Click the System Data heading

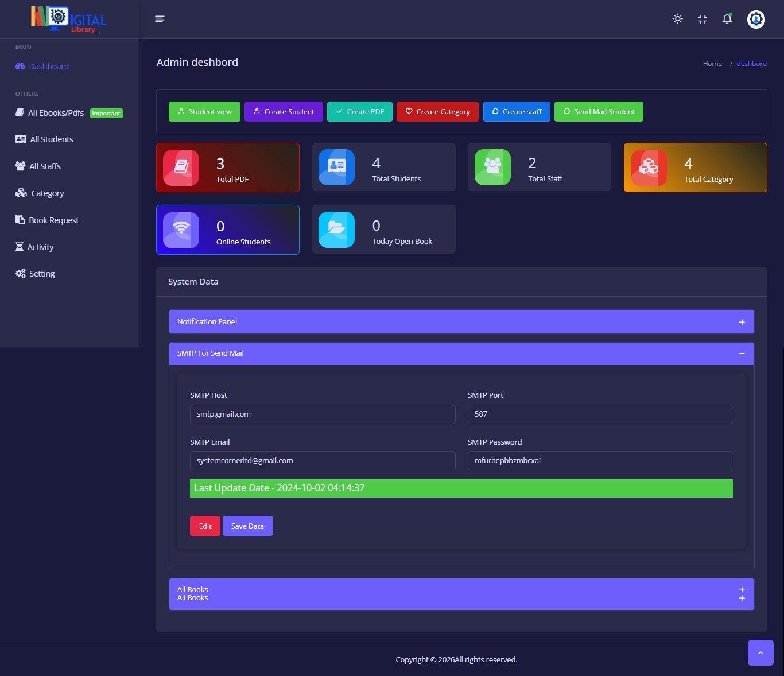click(193, 282)
